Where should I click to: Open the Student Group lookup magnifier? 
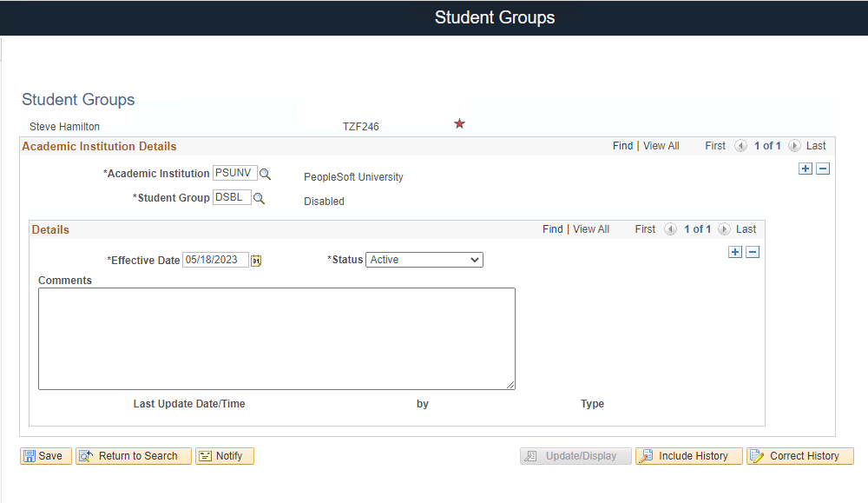(259, 198)
